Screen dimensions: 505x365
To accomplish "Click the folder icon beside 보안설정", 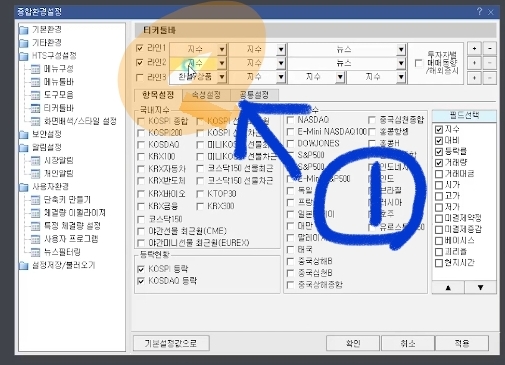I will (24, 135).
